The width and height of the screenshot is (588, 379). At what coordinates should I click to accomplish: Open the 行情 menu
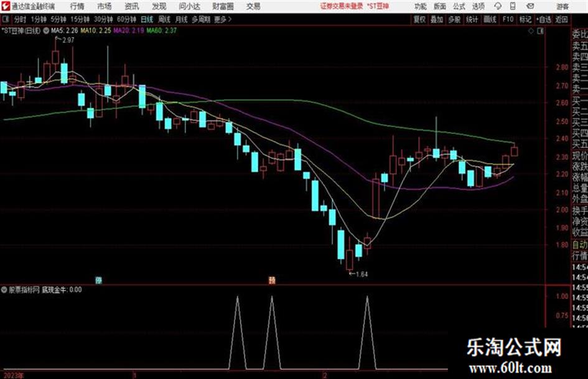pyautogui.click(x=77, y=6)
